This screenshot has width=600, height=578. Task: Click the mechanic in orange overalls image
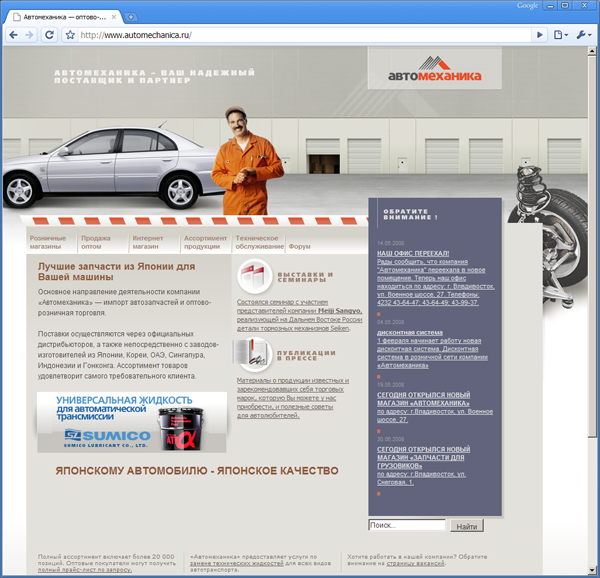pos(248,161)
